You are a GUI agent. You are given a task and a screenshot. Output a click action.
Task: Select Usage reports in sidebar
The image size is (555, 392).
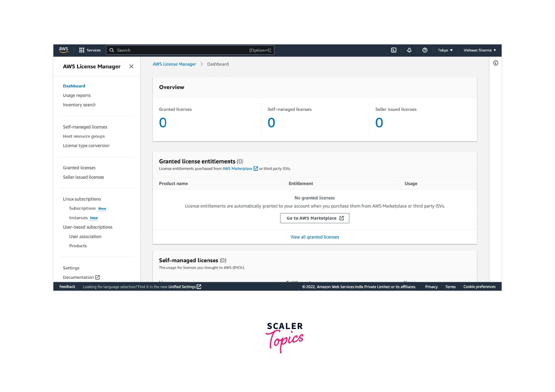tap(77, 96)
